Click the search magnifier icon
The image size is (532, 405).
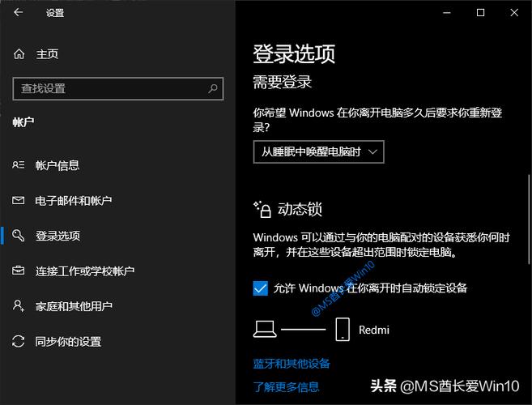213,89
